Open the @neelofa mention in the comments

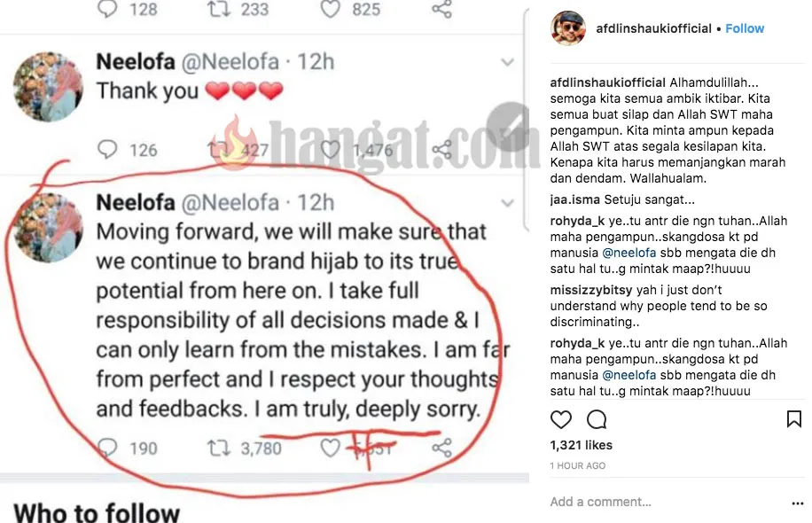tap(629, 253)
